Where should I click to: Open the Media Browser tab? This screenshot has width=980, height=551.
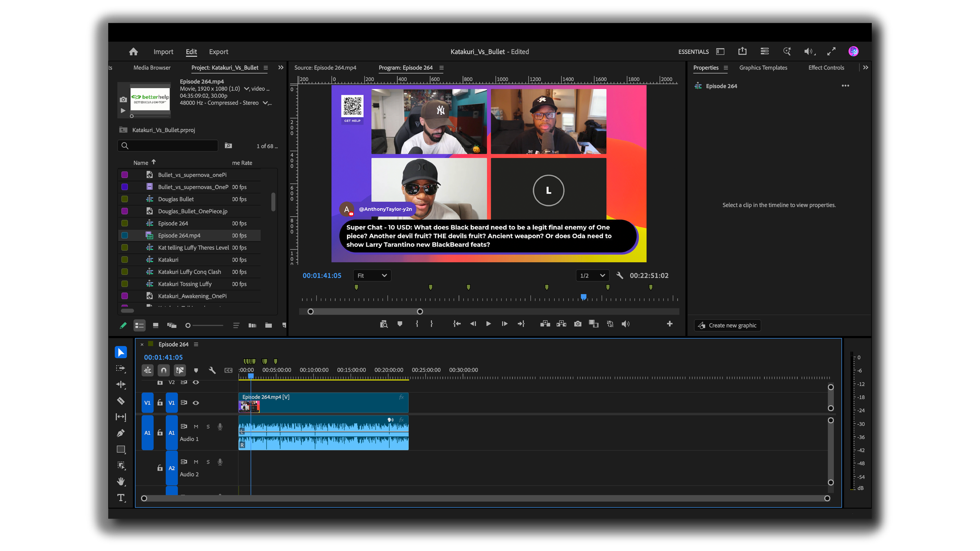[x=152, y=68]
